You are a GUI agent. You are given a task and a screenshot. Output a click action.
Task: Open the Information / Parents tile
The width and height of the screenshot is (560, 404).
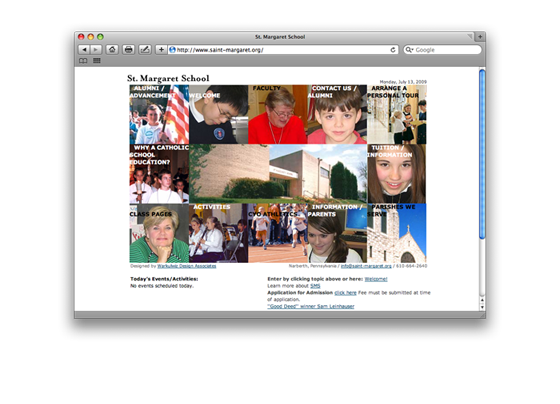[337, 233]
